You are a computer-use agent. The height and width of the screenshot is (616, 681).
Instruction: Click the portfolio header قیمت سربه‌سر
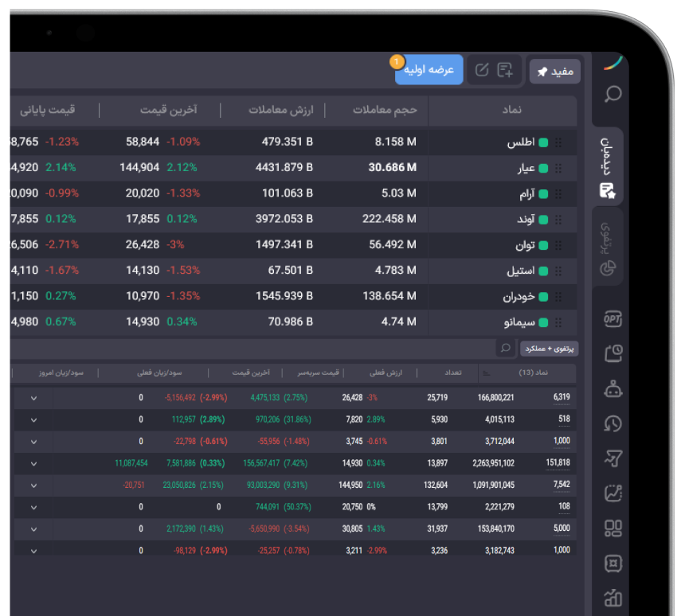[318, 373]
